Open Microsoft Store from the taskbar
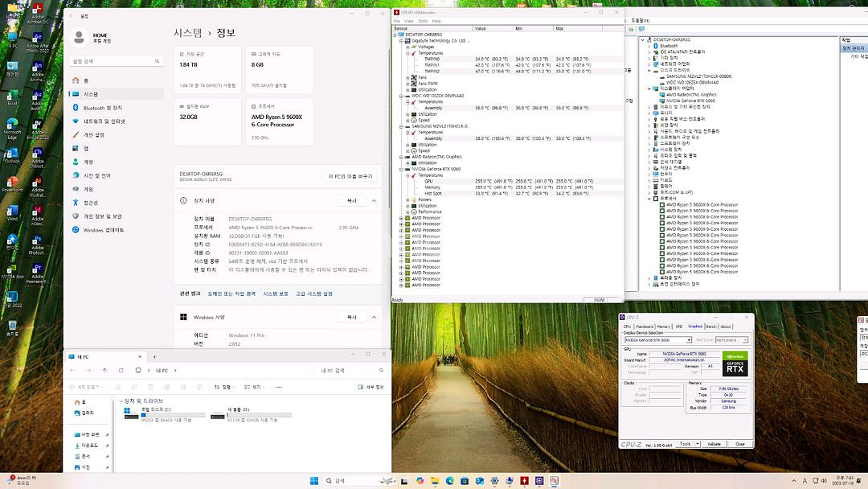Screen dimensions: 868x489 click(465, 481)
